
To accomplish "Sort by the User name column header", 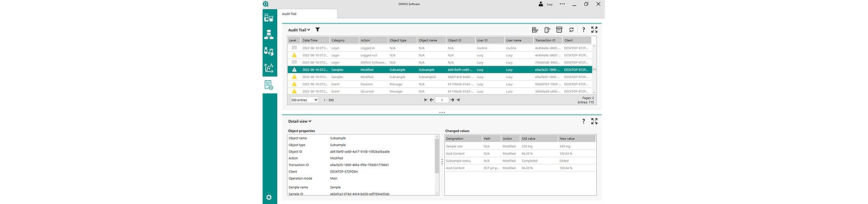I will [x=519, y=40].
